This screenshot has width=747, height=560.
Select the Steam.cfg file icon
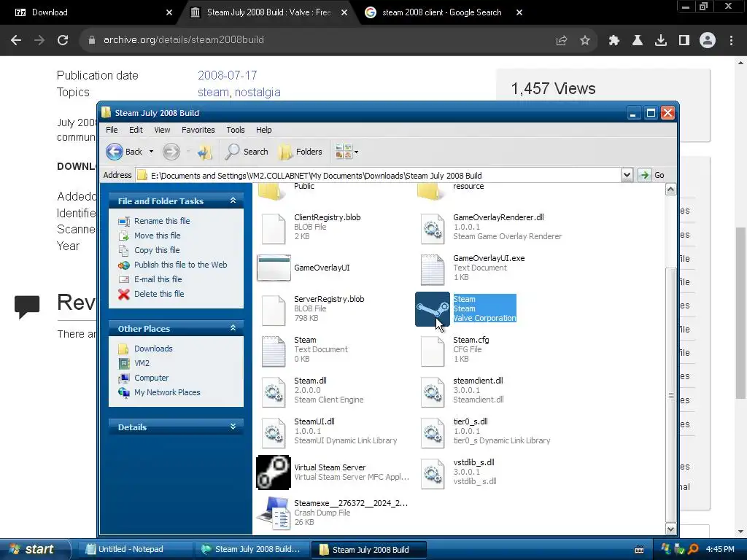tap(433, 351)
